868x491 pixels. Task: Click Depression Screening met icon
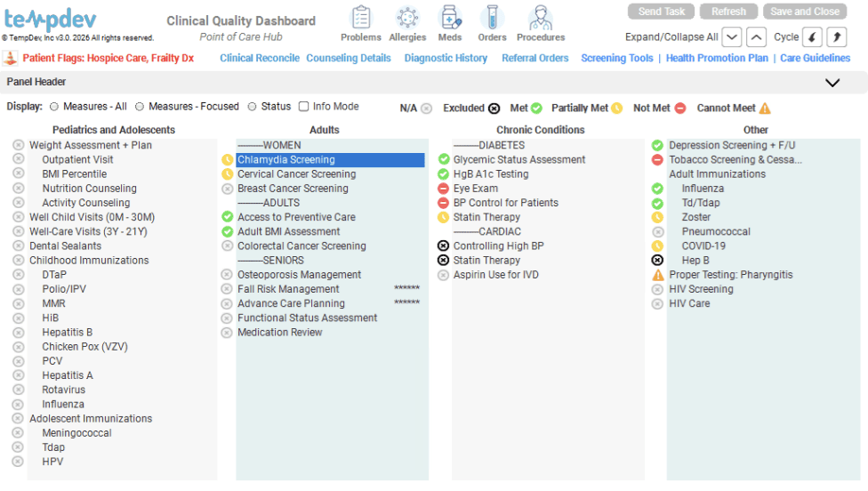point(657,146)
